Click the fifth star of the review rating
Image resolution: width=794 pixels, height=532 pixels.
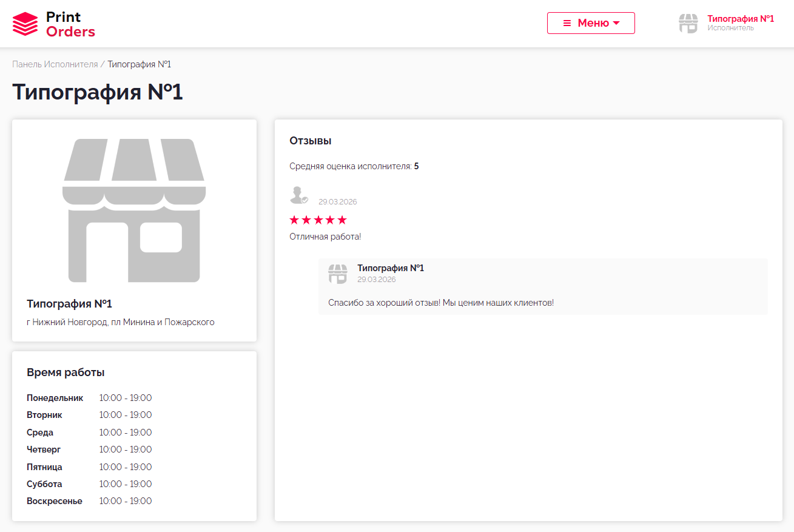point(342,220)
